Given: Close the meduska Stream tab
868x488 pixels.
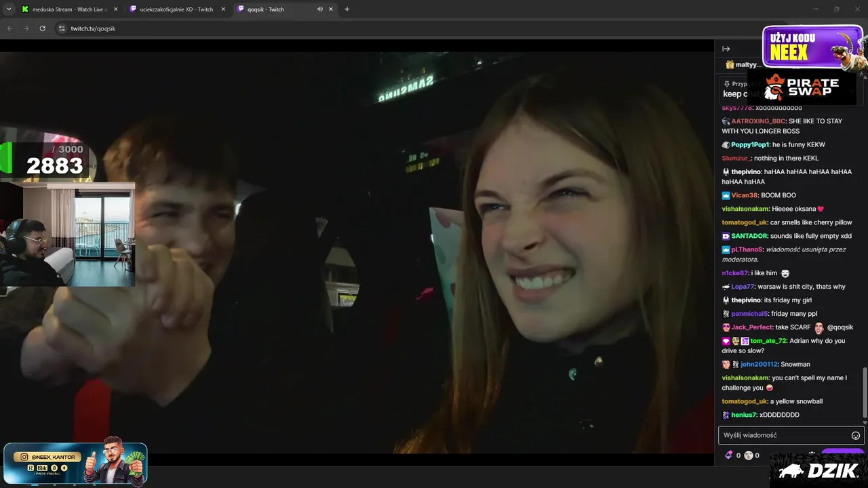Looking at the screenshot, I should (115, 9).
